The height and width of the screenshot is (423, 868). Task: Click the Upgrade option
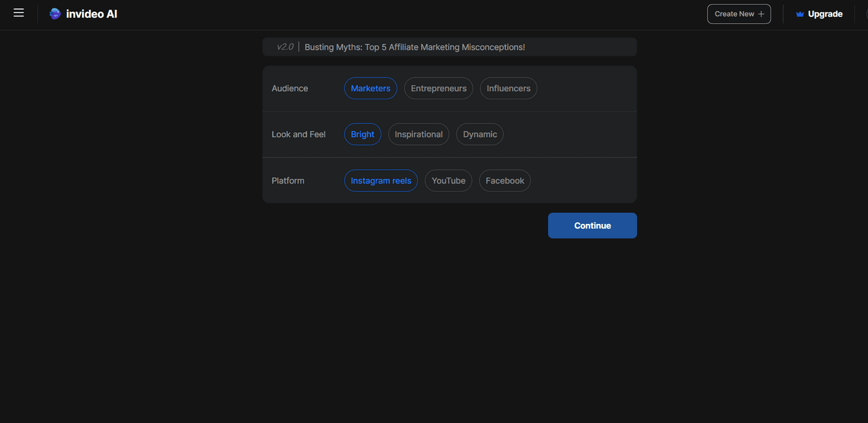(x=825, y=13)
